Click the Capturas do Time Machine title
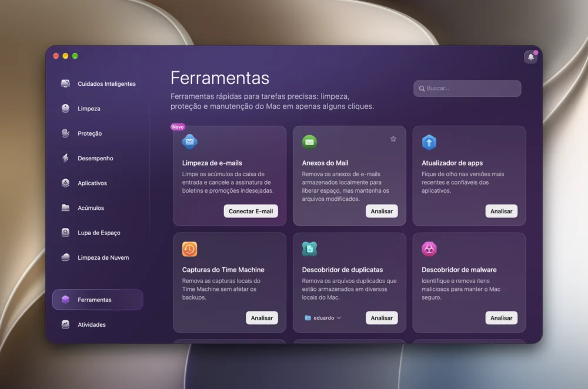This screenshot has height=389, width=588. click(x=223, y=270)
